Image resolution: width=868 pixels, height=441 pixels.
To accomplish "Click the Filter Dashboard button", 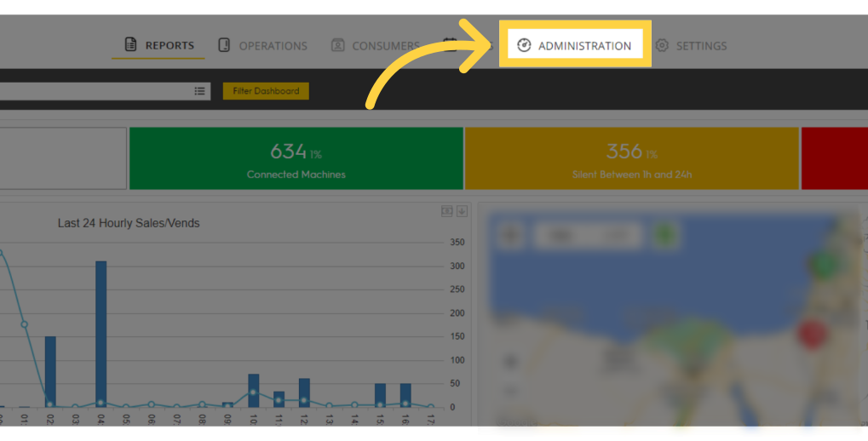I will coord(266,91).
